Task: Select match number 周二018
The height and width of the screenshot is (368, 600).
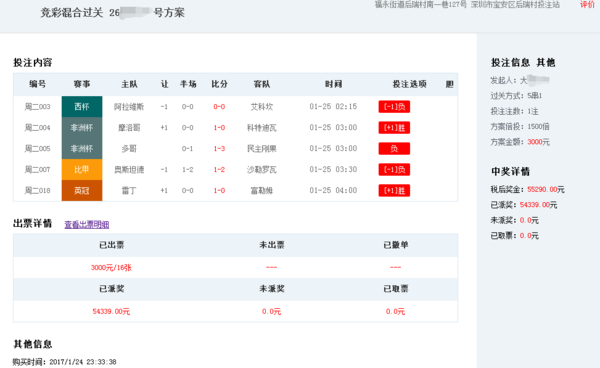Action: point(38,191)
